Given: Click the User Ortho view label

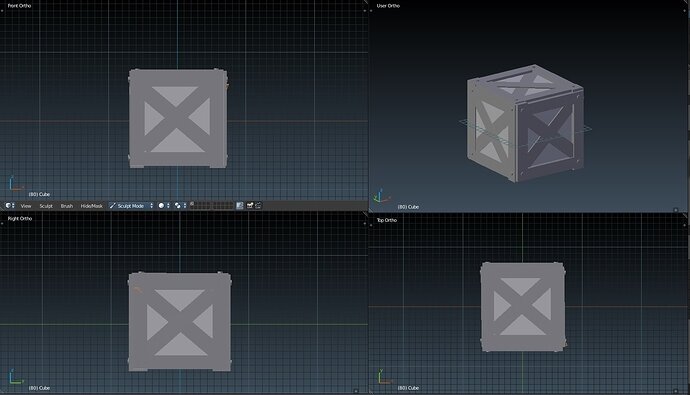Looking at the screenshot, I should (388, 6).
